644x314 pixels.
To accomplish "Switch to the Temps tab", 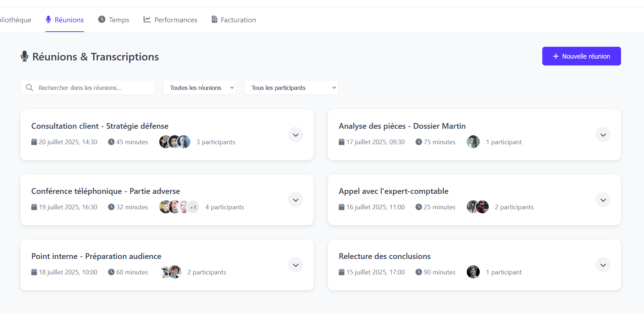I will point(114,20).
